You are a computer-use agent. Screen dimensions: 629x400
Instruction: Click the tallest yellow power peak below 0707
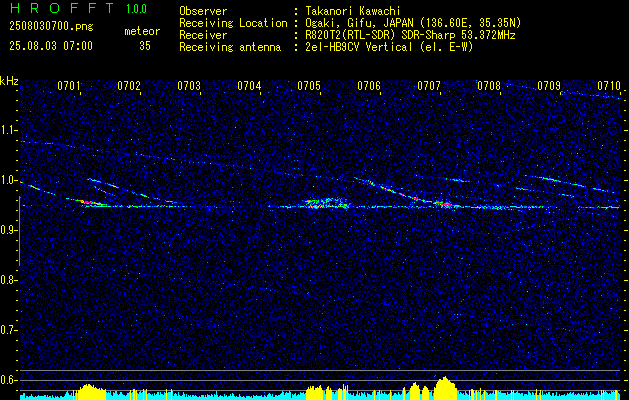point(445,388)
